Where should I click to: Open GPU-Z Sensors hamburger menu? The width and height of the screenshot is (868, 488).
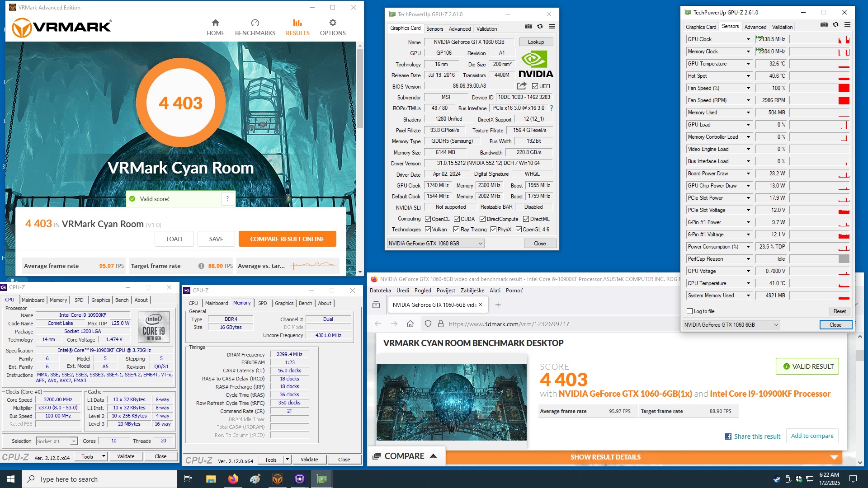coord(847,24)
